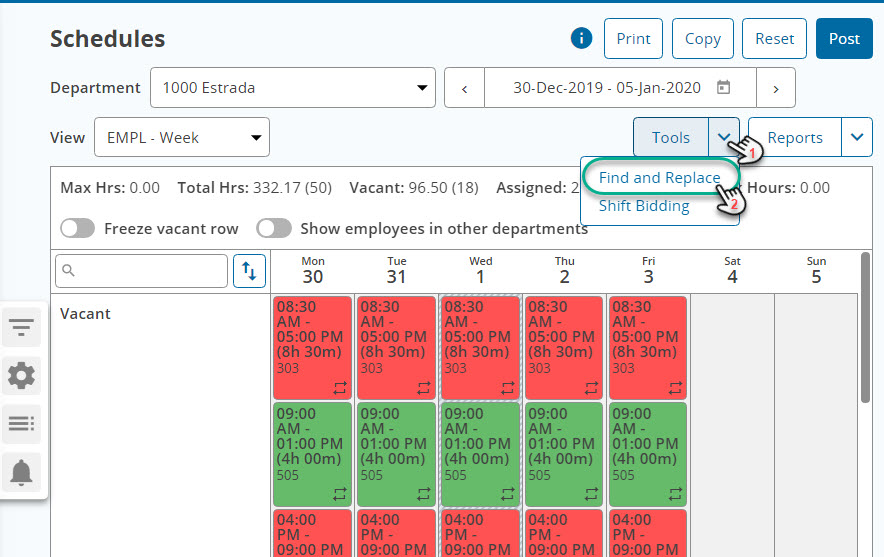The image size is (884, 557).
Task: Go to previous week arrow
Action: pyautogui.click(x=465, y=88)
